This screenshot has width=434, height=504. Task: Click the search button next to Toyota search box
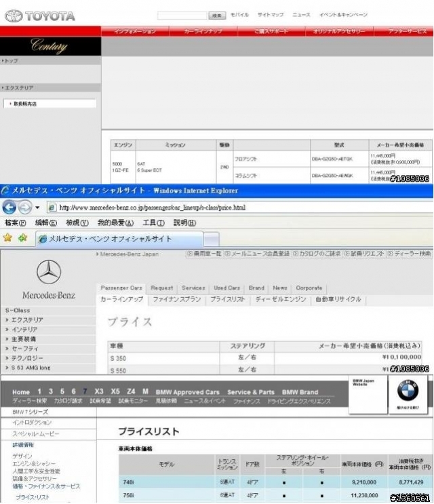(217, 15)
